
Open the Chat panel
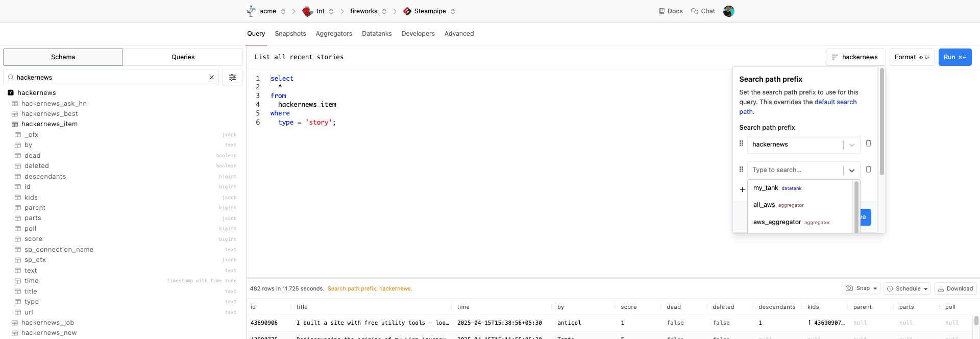(703, 11)
